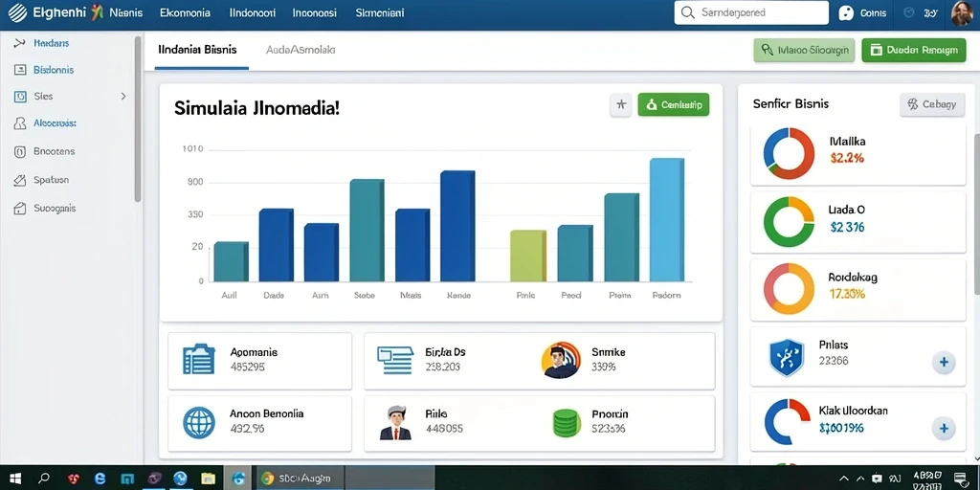Open the Ekonnonia menu in the top bar
This screenshot has width=980, height=490.
click(x=185, y=12)
